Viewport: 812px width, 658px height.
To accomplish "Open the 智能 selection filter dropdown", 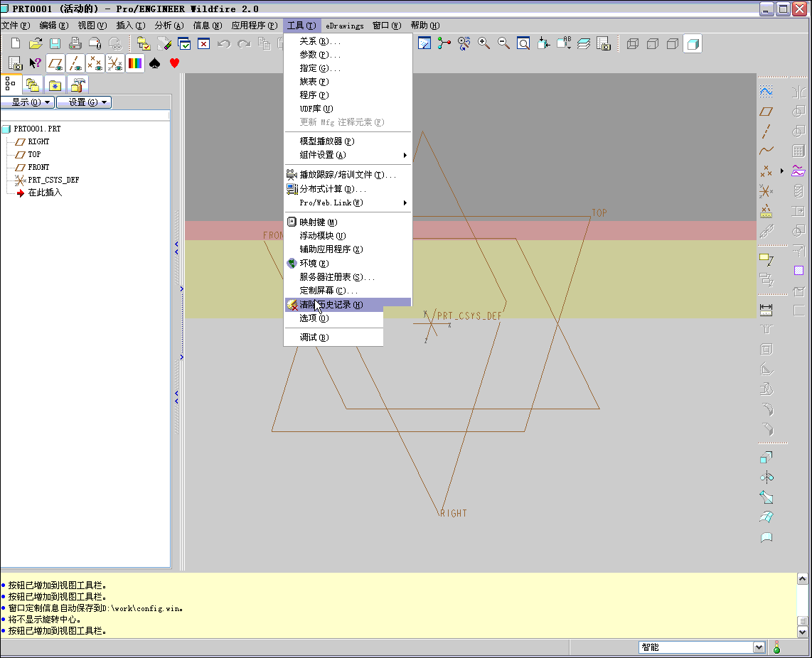I will click(x=759, y=647).
